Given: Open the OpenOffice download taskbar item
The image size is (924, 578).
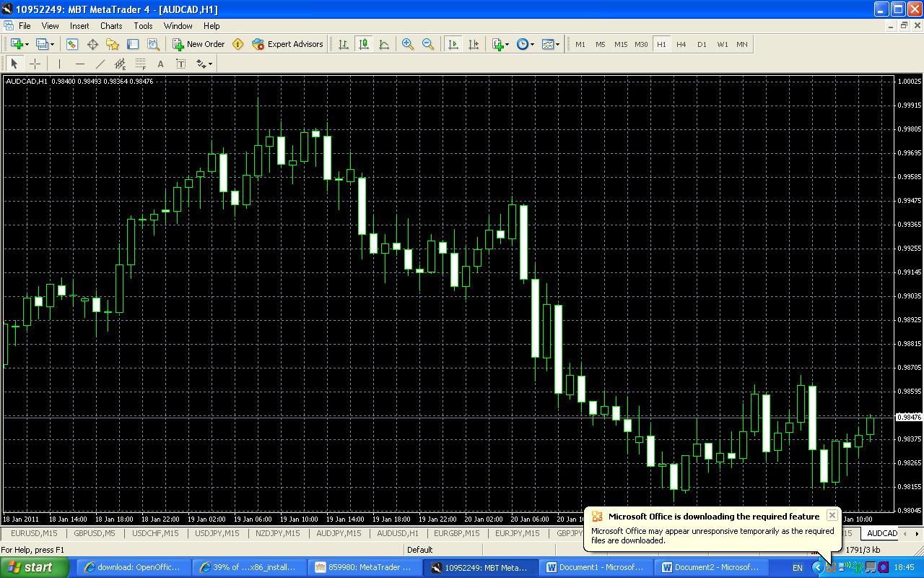Looking at the screenshot, I should click(x=132, y=567).
